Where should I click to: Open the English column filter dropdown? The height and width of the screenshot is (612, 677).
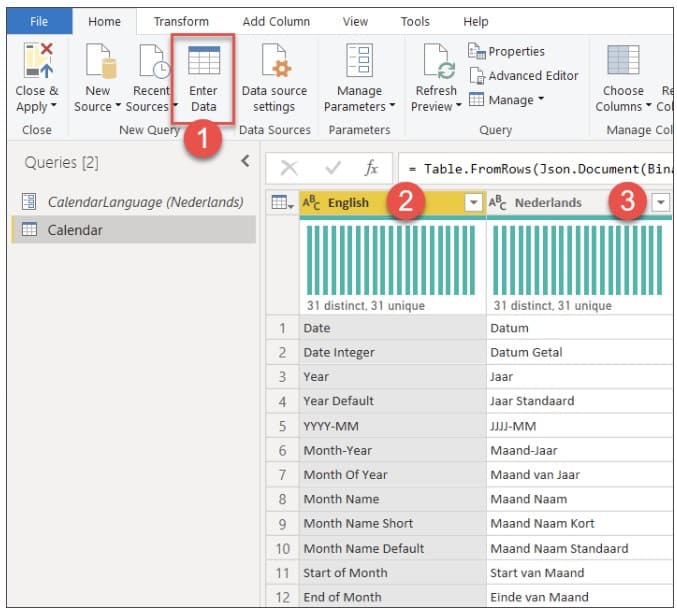[473, 202]
